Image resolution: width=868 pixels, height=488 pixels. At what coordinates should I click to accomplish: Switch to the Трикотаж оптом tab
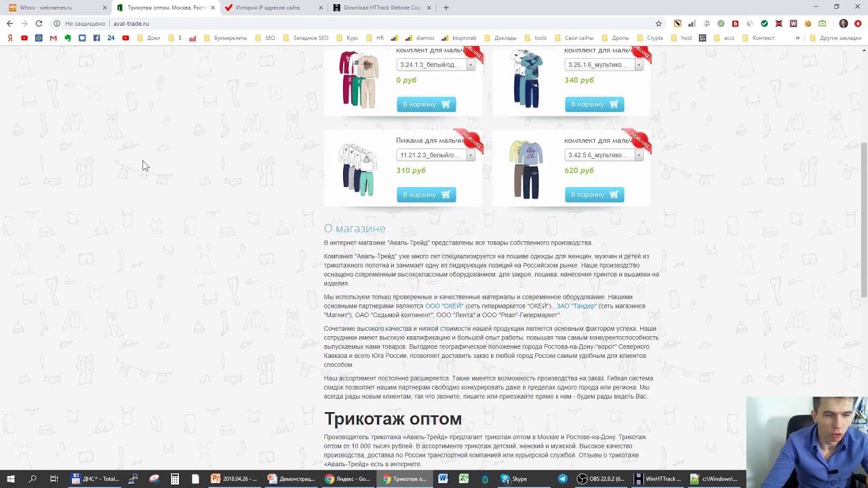tap(165, 7)
